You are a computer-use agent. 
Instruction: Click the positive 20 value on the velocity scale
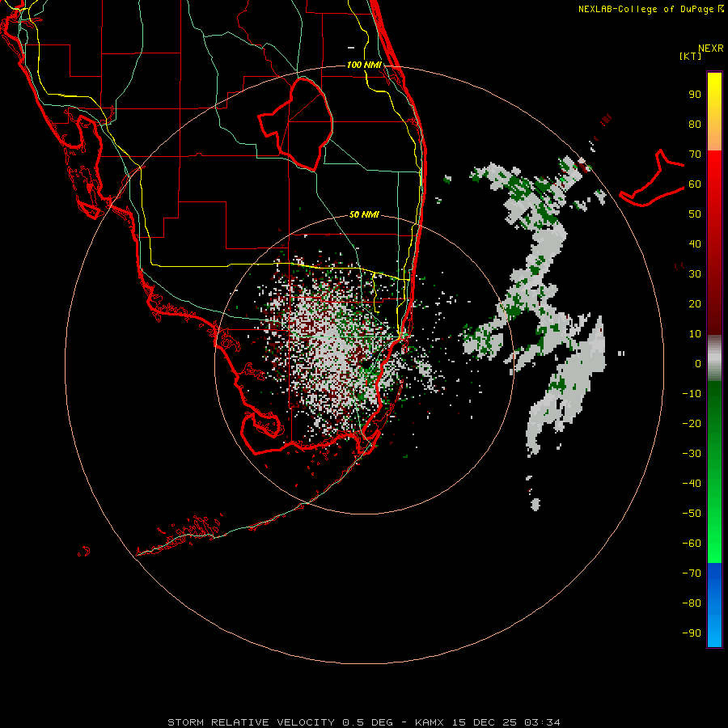695,304
